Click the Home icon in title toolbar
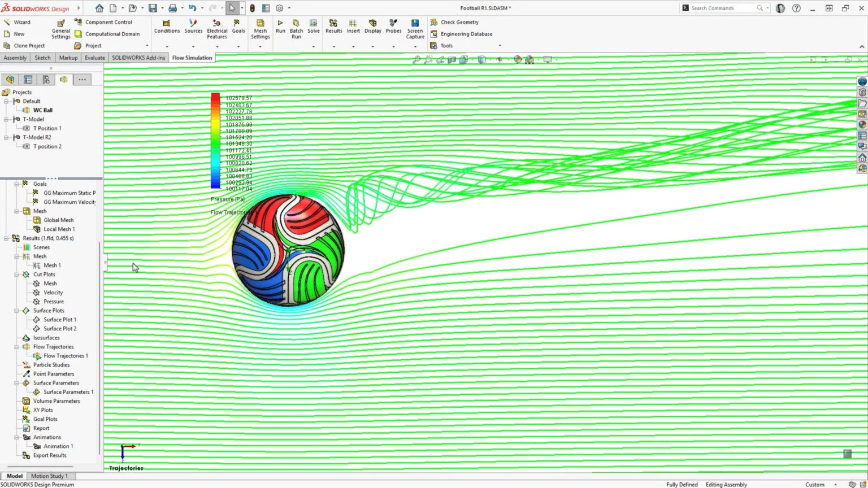Viewport: 868px width, 488px height. click(x=99, y=8)
